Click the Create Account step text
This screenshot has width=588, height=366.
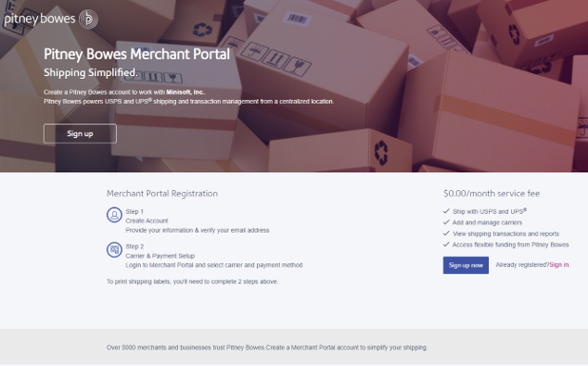147,221
